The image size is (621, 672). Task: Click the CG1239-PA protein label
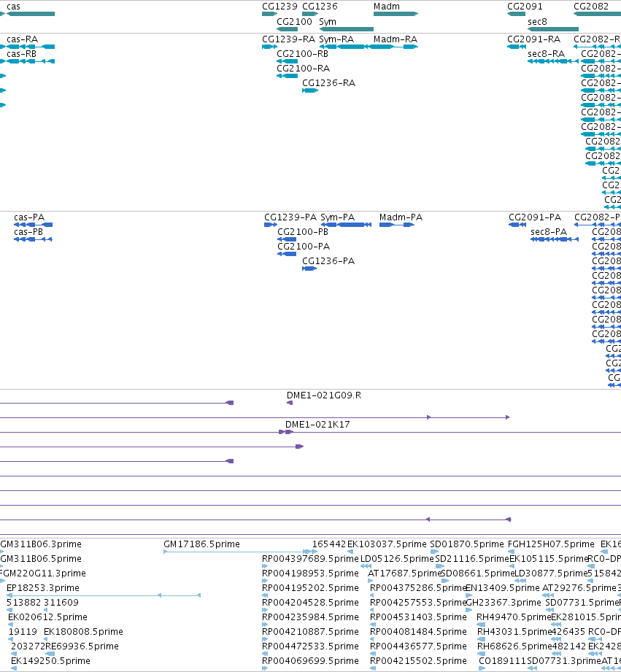(x=290, y=217)
